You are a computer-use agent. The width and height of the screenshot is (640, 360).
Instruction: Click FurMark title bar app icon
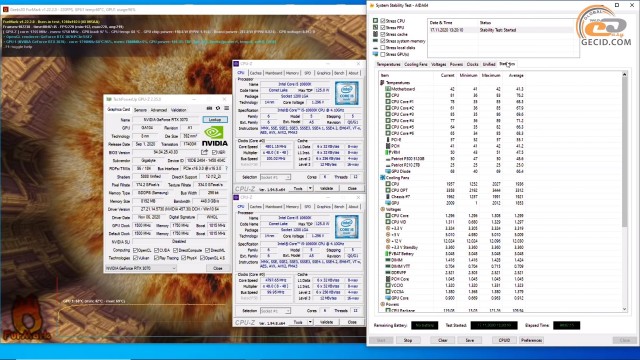coord(5,9)
